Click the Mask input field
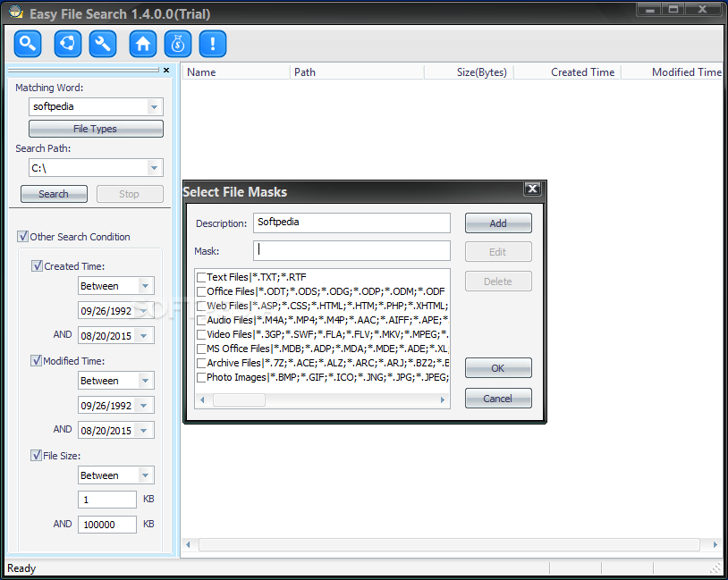Image resolution: width=728 pixels, height=580 pixels. pos(351,250)
